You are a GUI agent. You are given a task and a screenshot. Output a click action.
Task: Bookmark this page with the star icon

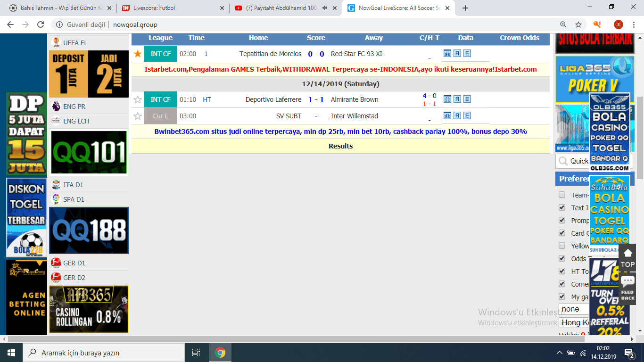pos(578,25)
